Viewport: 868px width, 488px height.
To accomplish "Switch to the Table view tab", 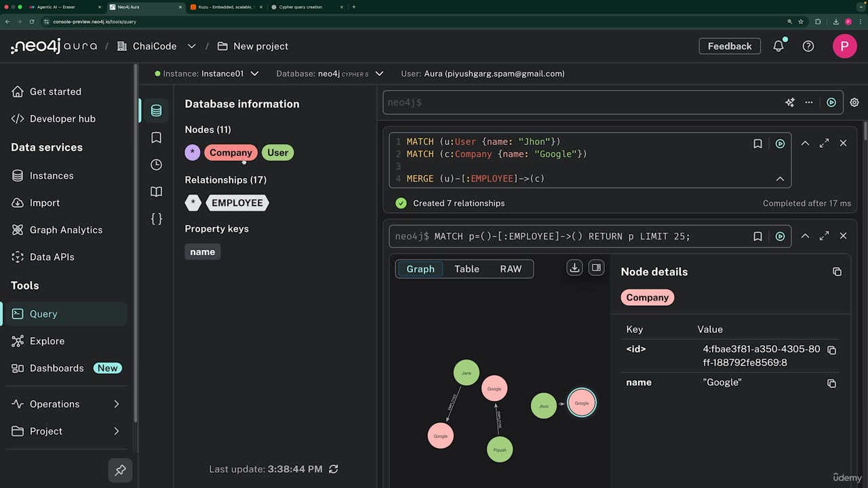I will click(467, 269).
